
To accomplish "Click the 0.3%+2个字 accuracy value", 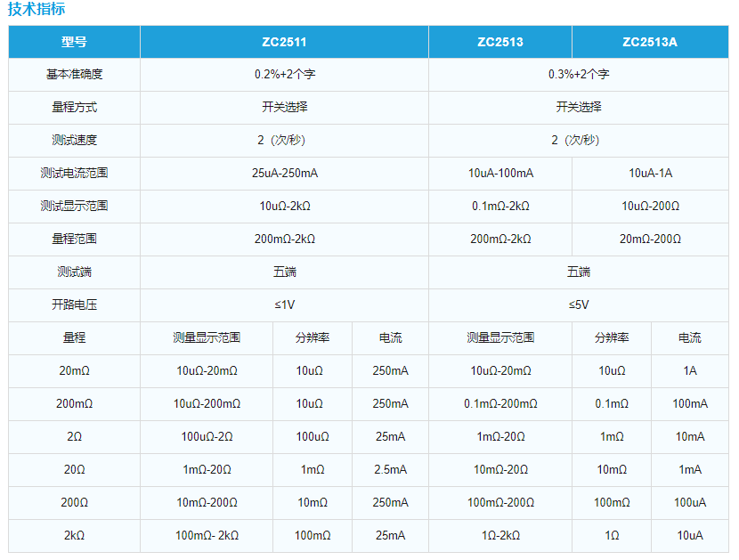I will (x=579, y=75).
